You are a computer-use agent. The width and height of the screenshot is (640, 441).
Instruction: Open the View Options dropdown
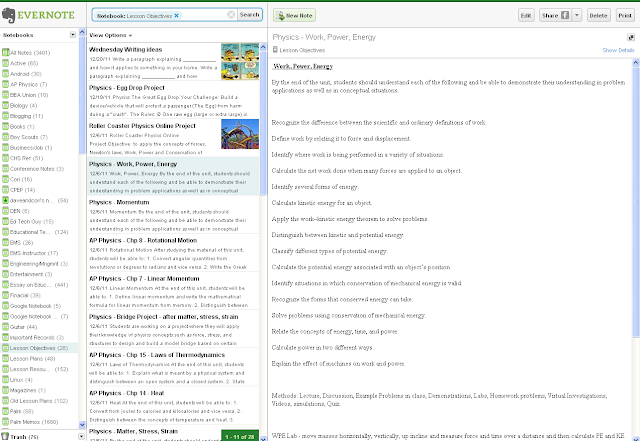[x=111, y=36]
